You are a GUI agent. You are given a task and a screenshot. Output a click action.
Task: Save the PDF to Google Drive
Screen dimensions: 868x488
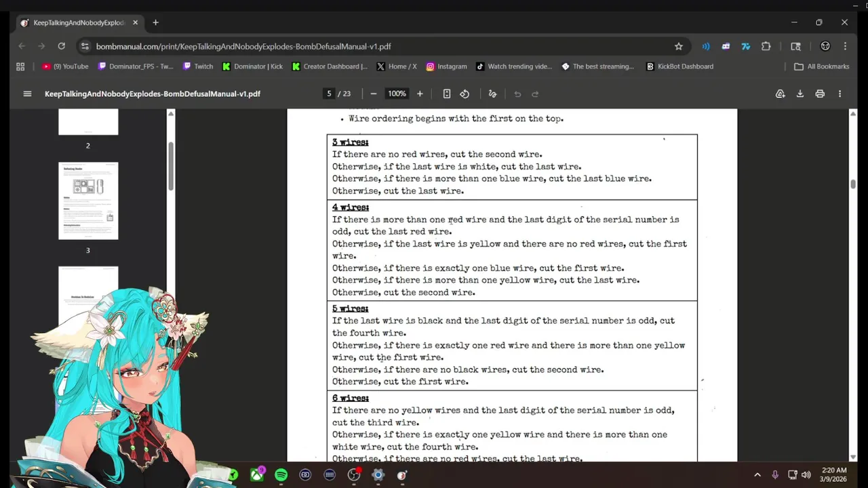point(780,94)
